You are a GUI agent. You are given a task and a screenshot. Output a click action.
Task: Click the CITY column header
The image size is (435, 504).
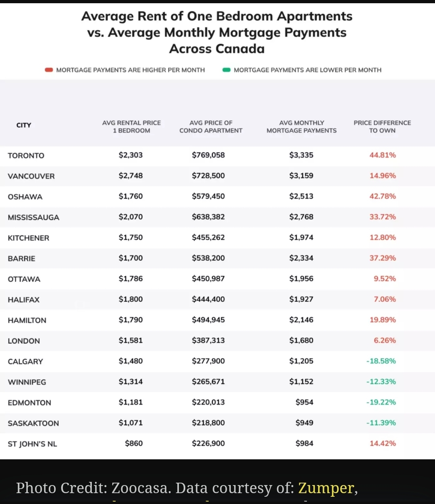(x=24, y=125)
